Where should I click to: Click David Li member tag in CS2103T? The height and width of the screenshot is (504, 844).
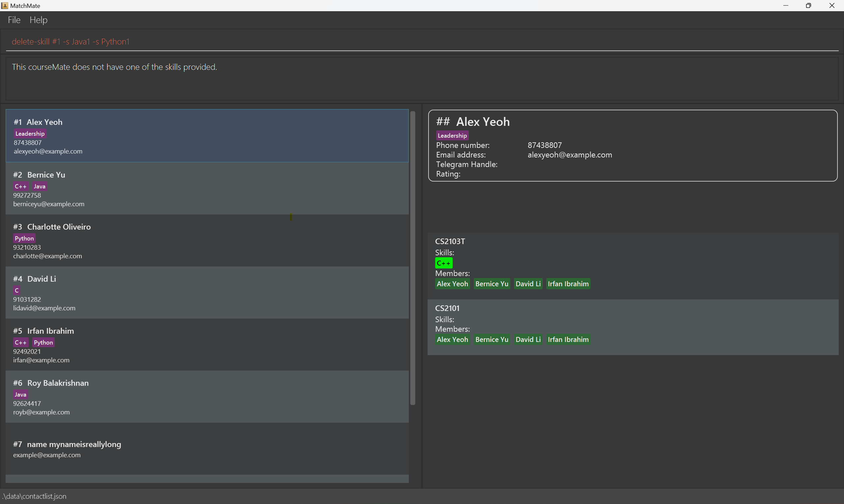click(x=528, y=284)
